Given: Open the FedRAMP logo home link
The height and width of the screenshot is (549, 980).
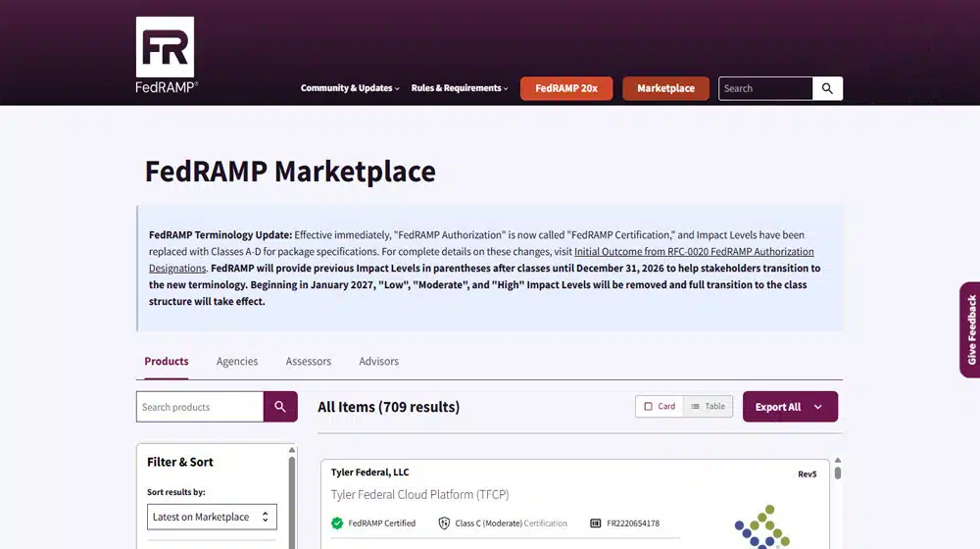Looking at the screenshot, I should tap(167, 56).
